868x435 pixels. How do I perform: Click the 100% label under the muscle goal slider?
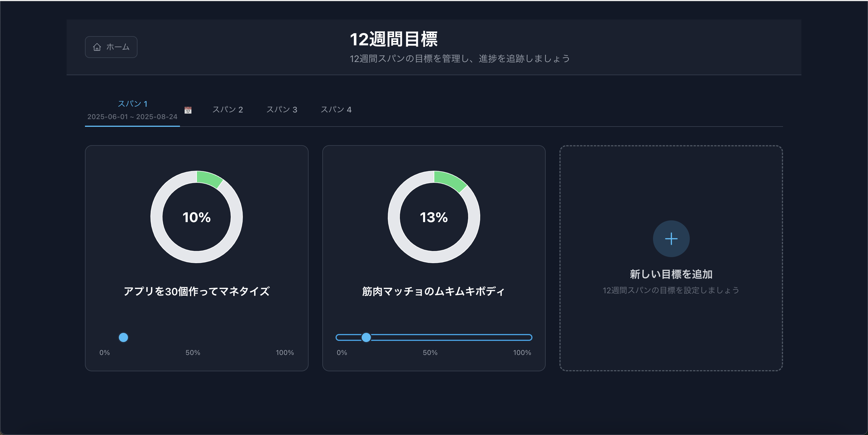click(522, 352)
